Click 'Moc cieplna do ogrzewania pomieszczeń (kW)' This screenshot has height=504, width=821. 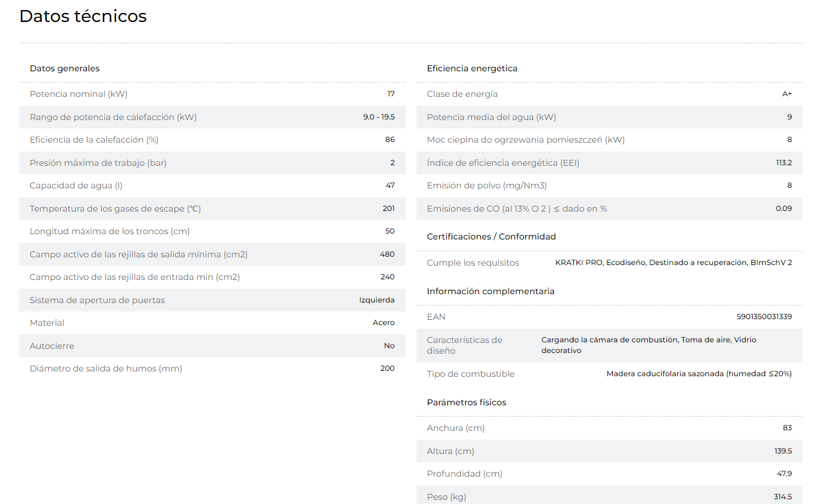(x=526, y=140)
